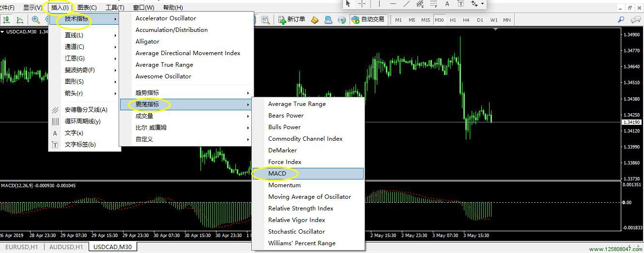The height and width of the screenshot is (253, 644).
Task: Select Williams' Percent Range indicator
Action: 308,243
